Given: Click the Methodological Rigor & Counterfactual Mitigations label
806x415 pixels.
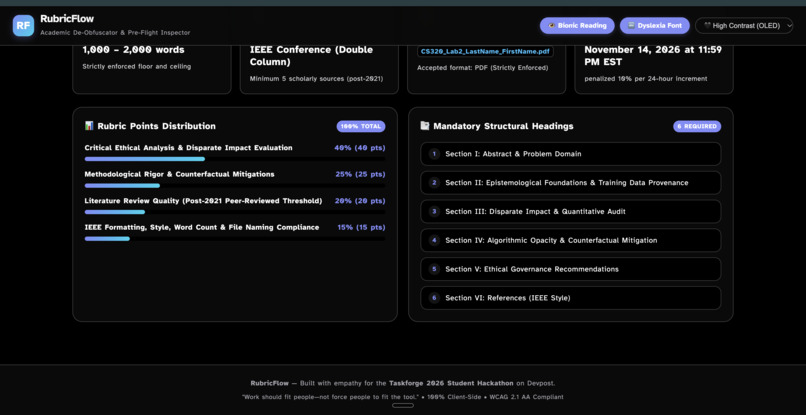Looking at the screenshot, I should tap(179, 174).
